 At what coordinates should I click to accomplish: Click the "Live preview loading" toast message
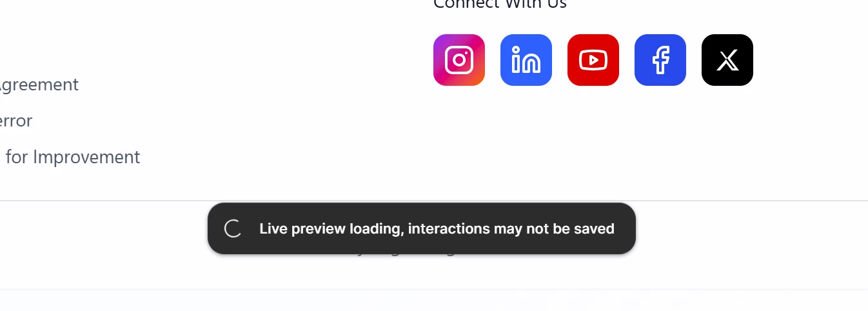[x=421, y=228]
